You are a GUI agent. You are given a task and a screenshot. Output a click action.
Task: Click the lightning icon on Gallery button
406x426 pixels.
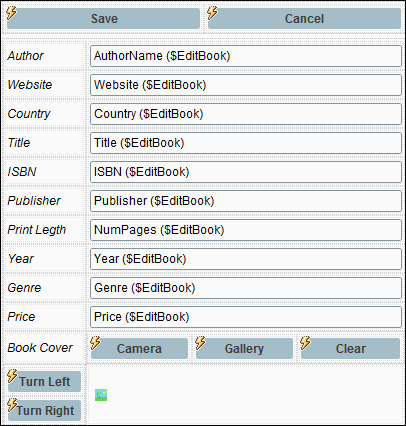tap(201, 343)
